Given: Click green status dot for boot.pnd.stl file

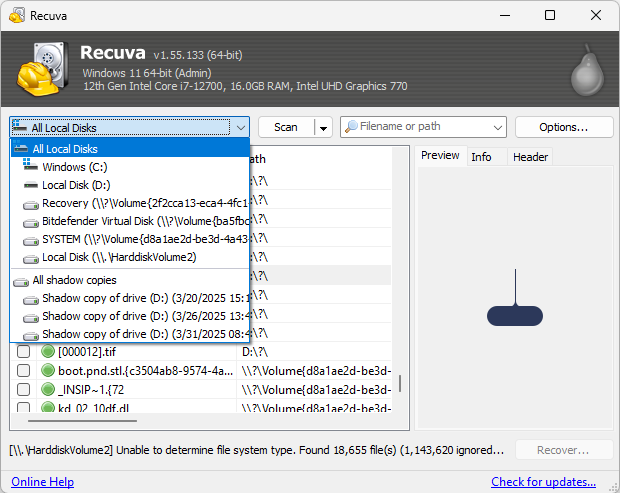Looking at the screenshot, I should pos(48,370).
